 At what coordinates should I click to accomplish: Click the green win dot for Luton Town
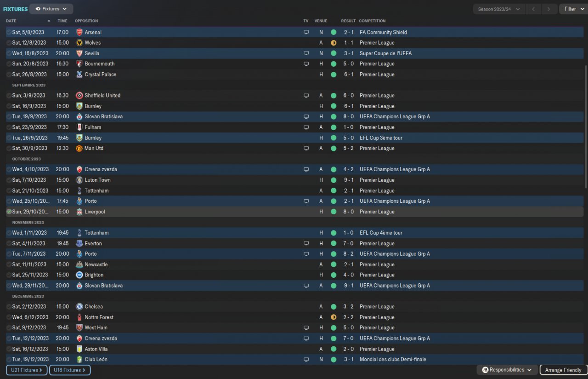pos(334,180)
